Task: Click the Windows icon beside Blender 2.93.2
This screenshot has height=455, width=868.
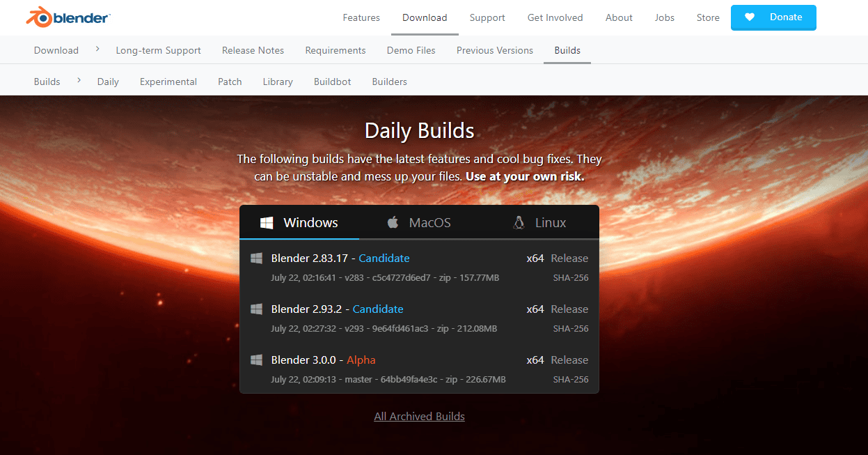Action: point(256,309)
